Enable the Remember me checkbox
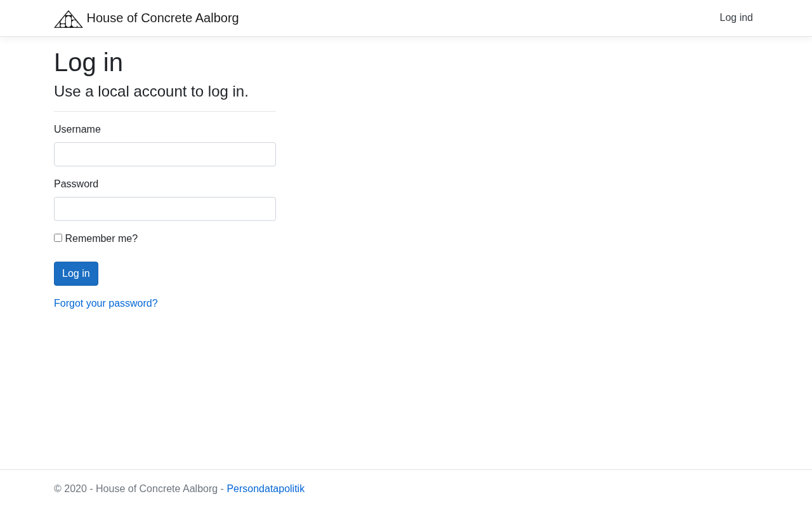This screenshot has width=812, height=508. pyautogui.click(x=58, y=238)
